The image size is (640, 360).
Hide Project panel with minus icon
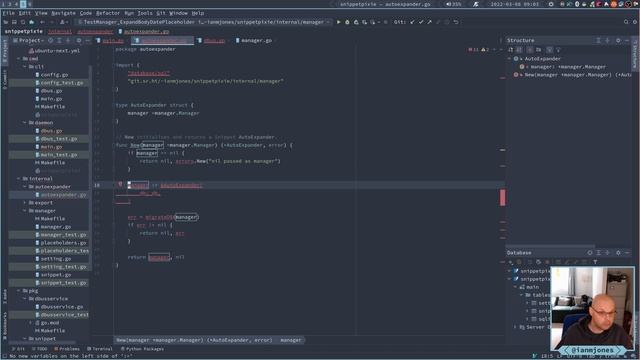pos(87,40)
